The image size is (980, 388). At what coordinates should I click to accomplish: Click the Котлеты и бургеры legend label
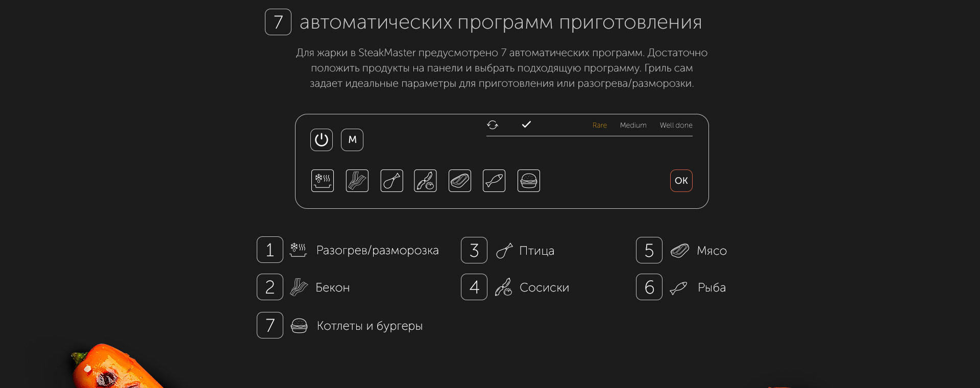(370, 326)
